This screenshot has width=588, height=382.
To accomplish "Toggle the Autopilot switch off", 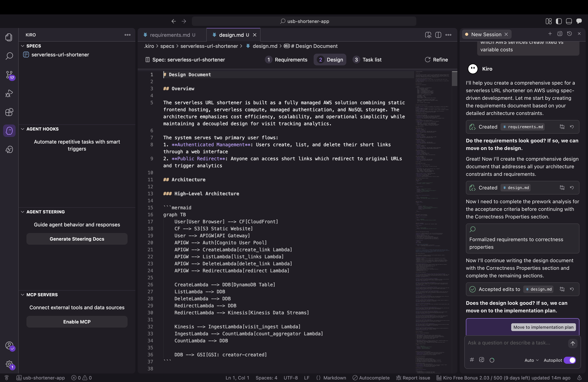I will coord(570,360).
